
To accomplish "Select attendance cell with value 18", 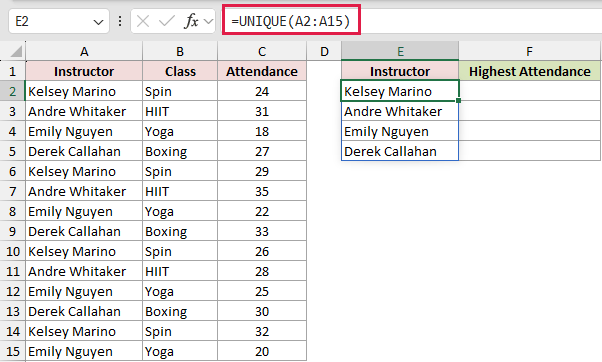I will (262, 131).
